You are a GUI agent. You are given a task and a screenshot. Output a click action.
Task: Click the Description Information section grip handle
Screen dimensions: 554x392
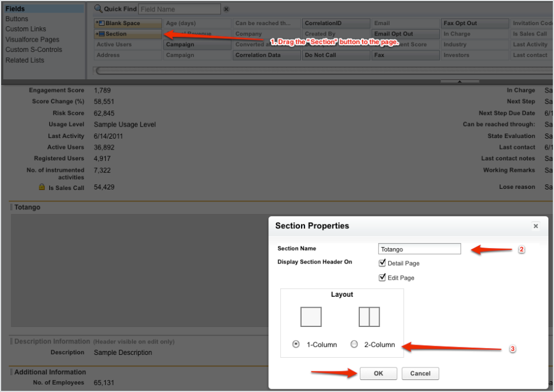click(x=11, y=341)
